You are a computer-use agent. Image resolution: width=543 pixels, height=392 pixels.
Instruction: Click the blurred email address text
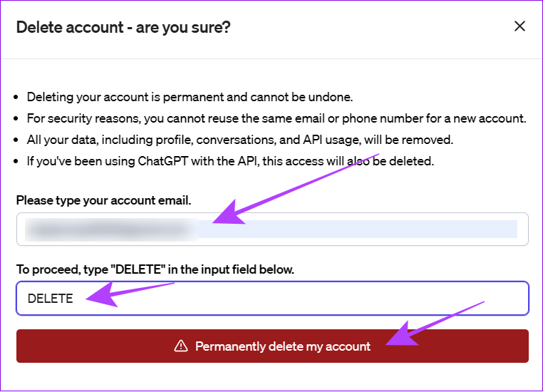point(111,229)
